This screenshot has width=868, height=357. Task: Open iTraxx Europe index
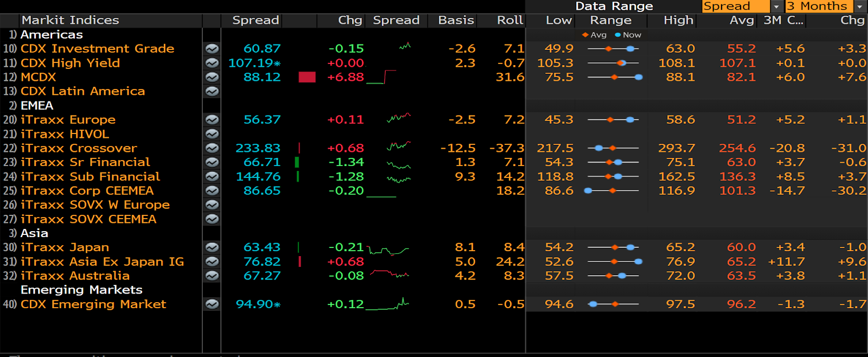(x=68, y=119)
